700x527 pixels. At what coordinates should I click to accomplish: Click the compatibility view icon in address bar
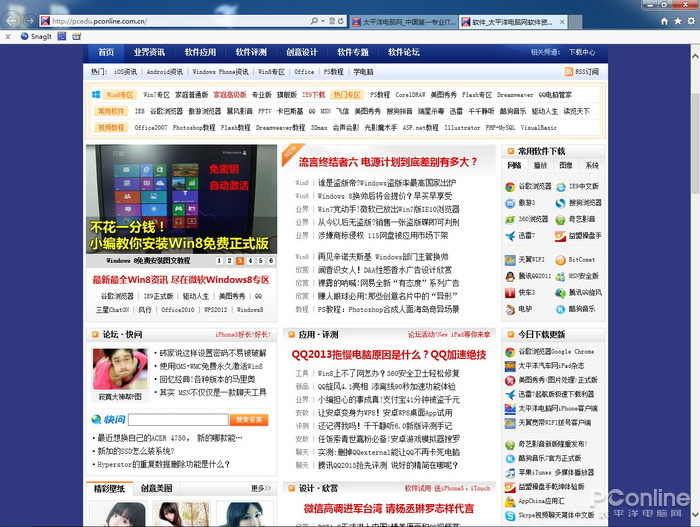332,21
